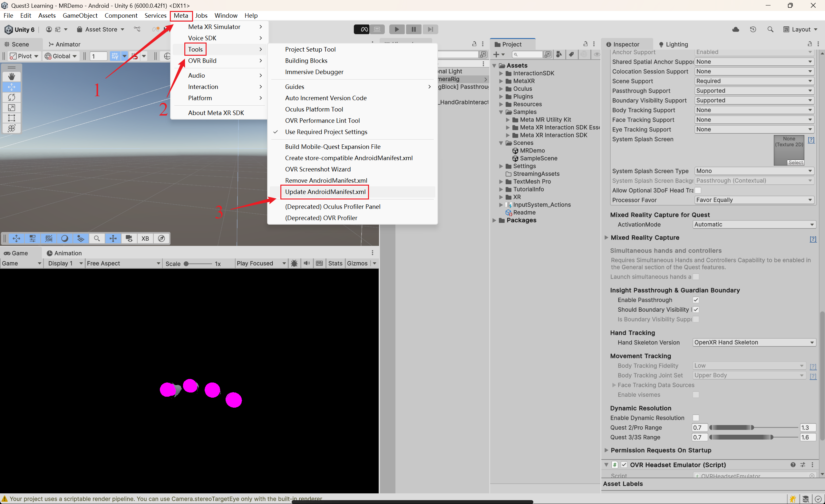This screenshot has width=825, height=504.
Task: Click Update AndroidManifest.xml menu entry
Action: [325, 191]
